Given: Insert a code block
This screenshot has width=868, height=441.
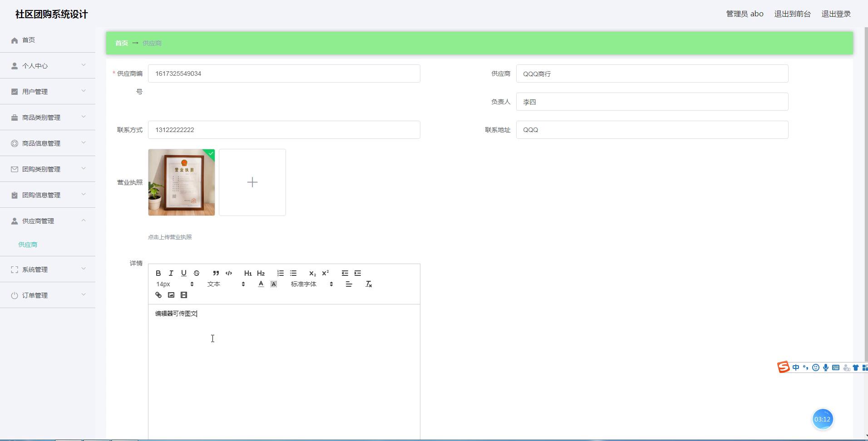Looking at the screenshot, I should [229, 273].
